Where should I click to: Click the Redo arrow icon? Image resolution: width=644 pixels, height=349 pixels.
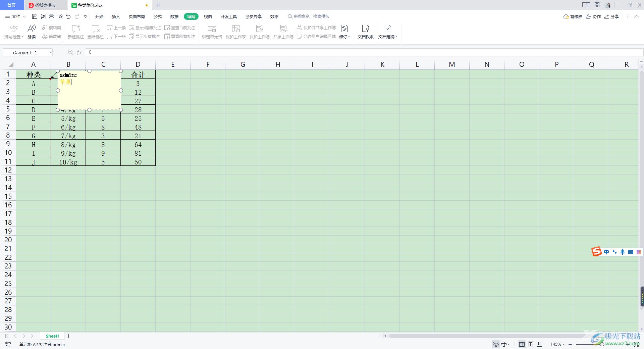77,16
